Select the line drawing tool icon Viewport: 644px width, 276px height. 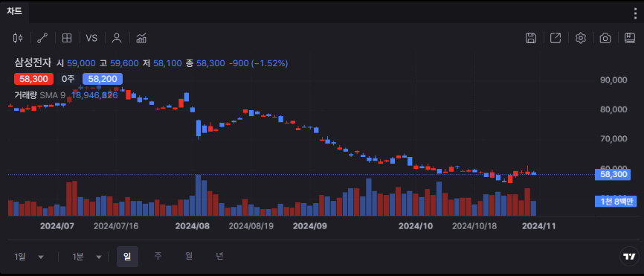pos(42,38)
